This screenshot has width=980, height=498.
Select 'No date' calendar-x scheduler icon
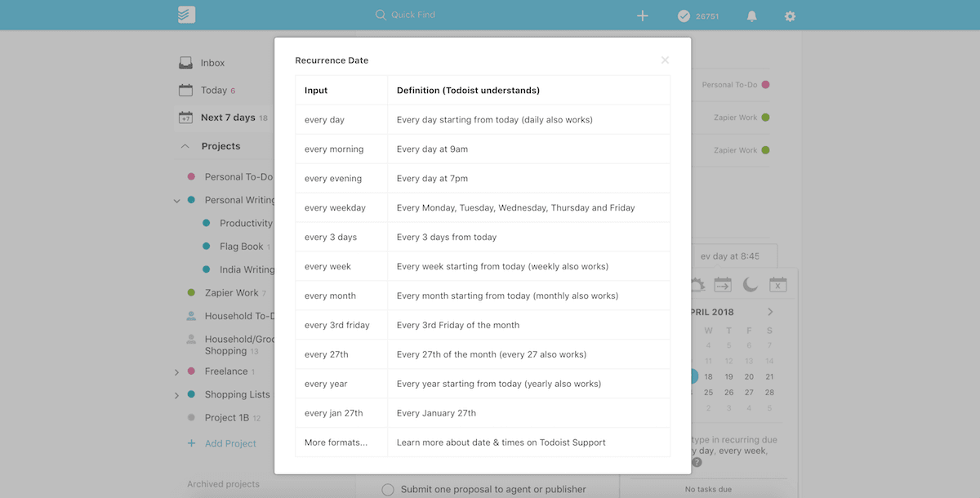[778, 284]
